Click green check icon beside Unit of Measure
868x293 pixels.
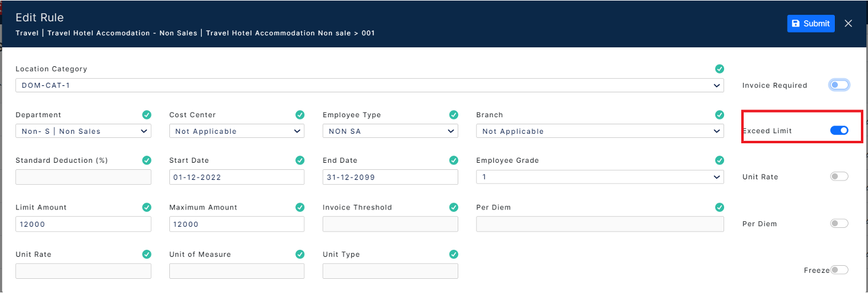pos(300,254)
